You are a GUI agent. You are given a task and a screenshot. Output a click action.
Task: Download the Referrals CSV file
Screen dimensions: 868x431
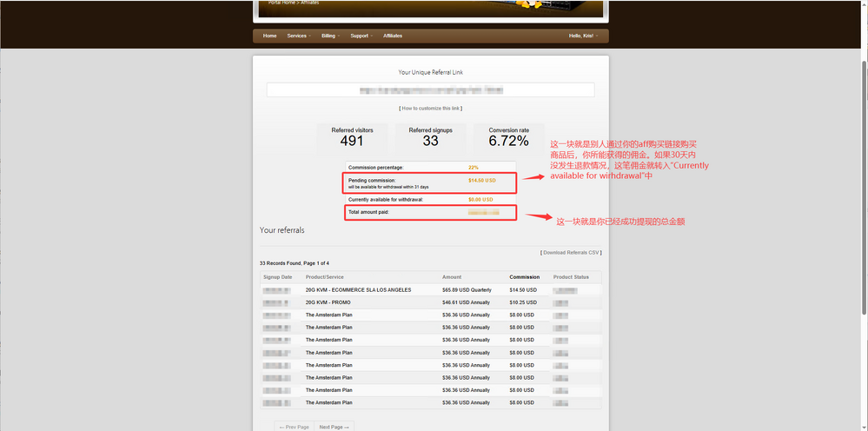point(571,253)
